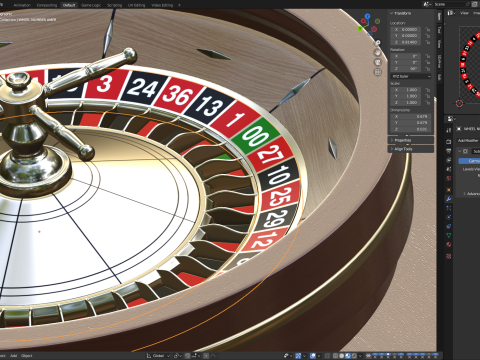Viewport: 480px width, 360px height.
Task: Open the Physics properties tab icon
Action: click(449, 217)
